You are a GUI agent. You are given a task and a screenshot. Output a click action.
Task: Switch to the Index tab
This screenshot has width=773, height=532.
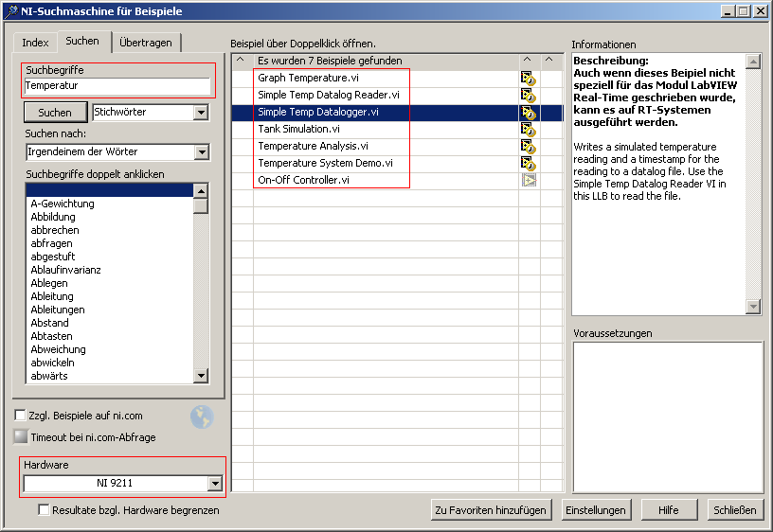coord(35,43)
